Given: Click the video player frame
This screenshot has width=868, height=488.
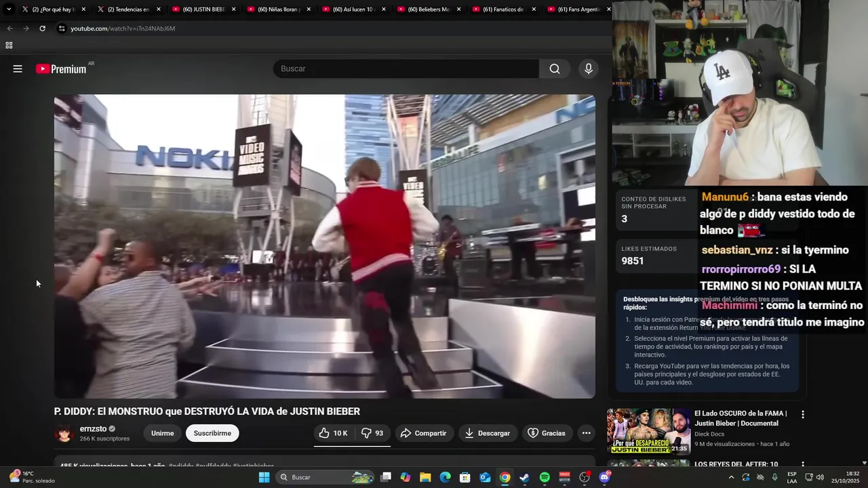Looking at the screenshot, I should [325, 246].
